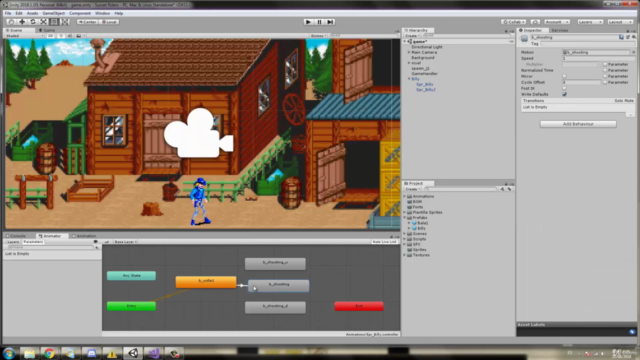Open the Gizmos dropdown
The image size is (640, 360).
click(318, 36)
